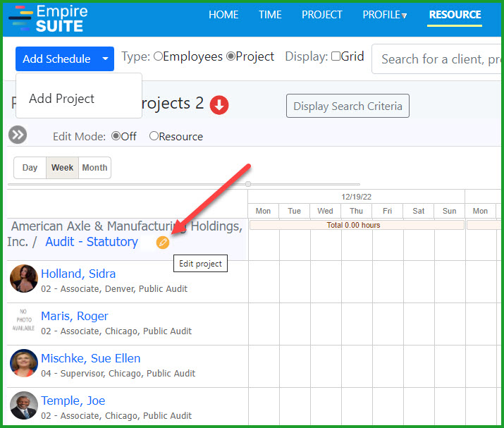Screen dimensions: 504x428
Task: Click the gray double-chevron expand icon
Action: (x=18, y=135)
